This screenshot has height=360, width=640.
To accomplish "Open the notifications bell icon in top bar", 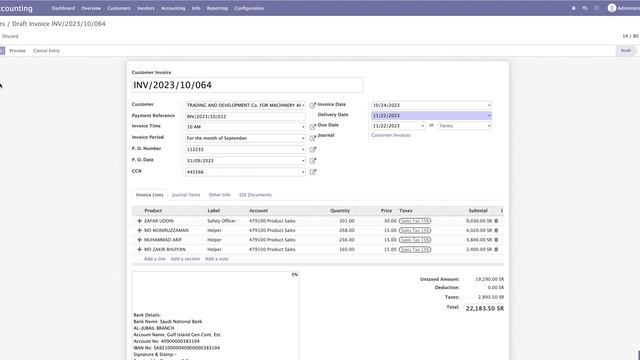I will (573, 8).
